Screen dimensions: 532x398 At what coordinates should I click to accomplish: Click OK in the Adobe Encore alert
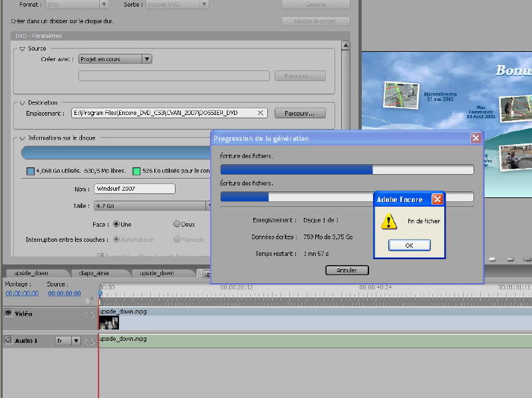click(410, 245)
